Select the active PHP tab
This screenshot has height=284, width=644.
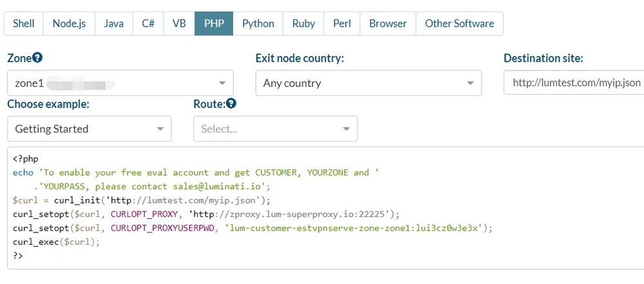coord(214,23)
